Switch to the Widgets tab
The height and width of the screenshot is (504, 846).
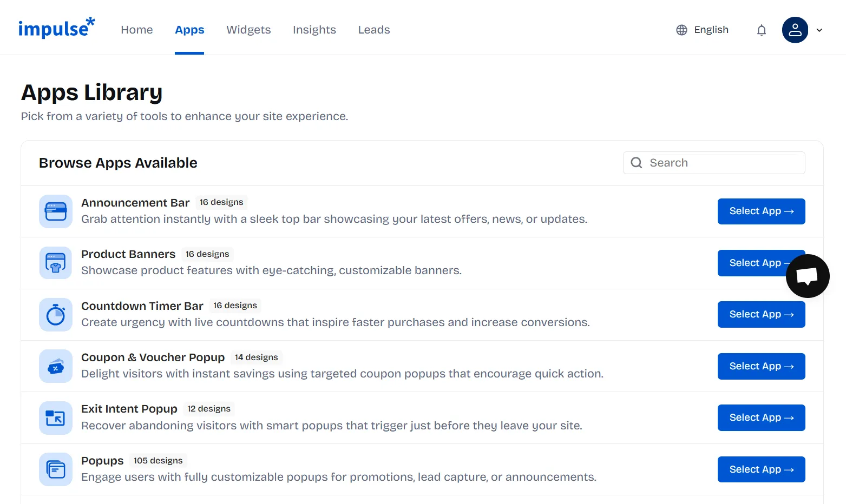[248, 30]
